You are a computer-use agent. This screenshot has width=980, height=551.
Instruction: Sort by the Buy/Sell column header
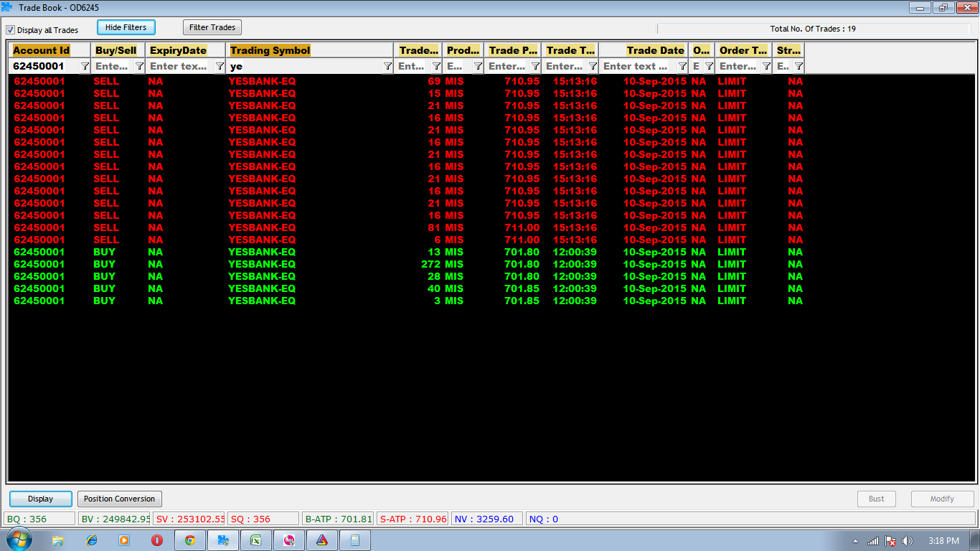click(x=118, y=50)
